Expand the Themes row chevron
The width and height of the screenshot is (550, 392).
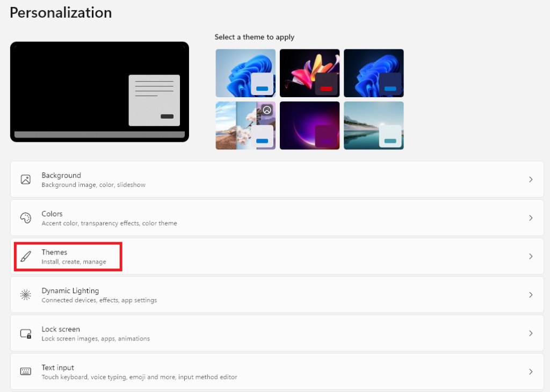coord(531,256)
